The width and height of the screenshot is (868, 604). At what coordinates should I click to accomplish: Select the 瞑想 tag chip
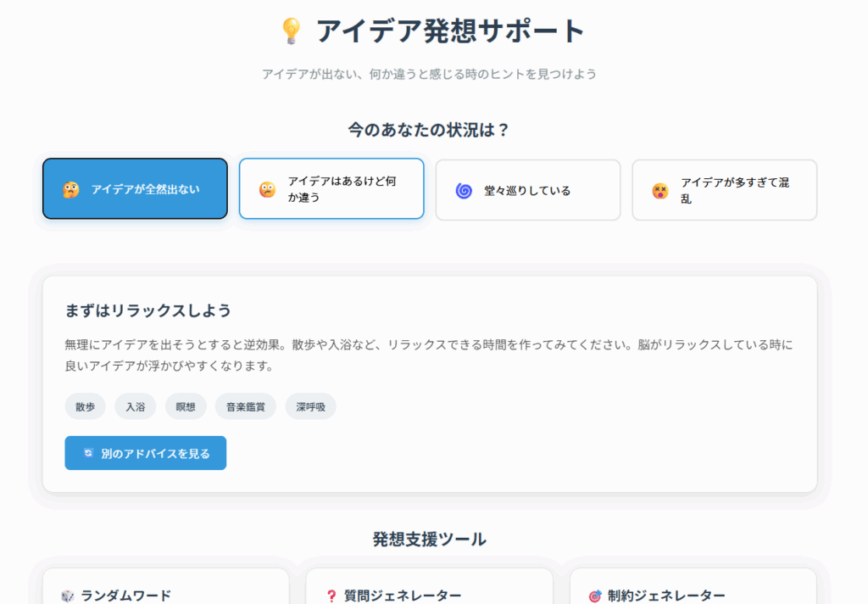click(186, 406)
